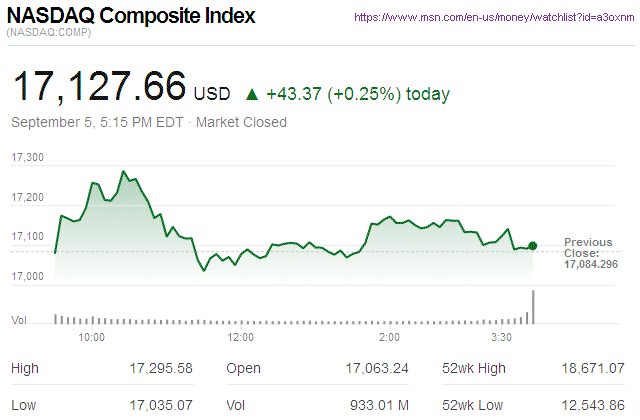Click the +43.37 (+0.25%) today change
This screenshot has width=640, height=420.
[x=358, y=95]
